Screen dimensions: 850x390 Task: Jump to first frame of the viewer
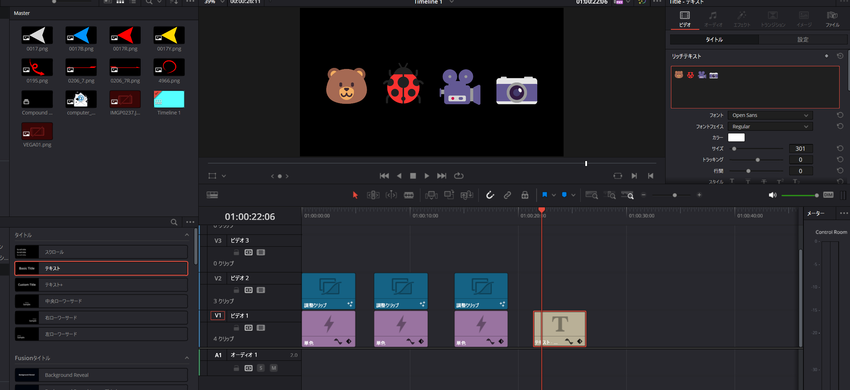pyautogui.click(x=384, y=176)
